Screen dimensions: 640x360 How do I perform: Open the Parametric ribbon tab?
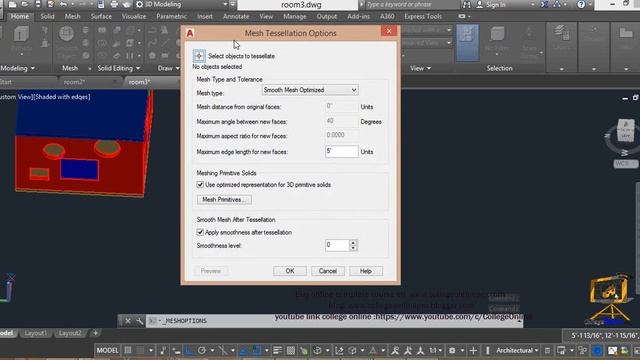pyautogui.click(x=171, y=16)
